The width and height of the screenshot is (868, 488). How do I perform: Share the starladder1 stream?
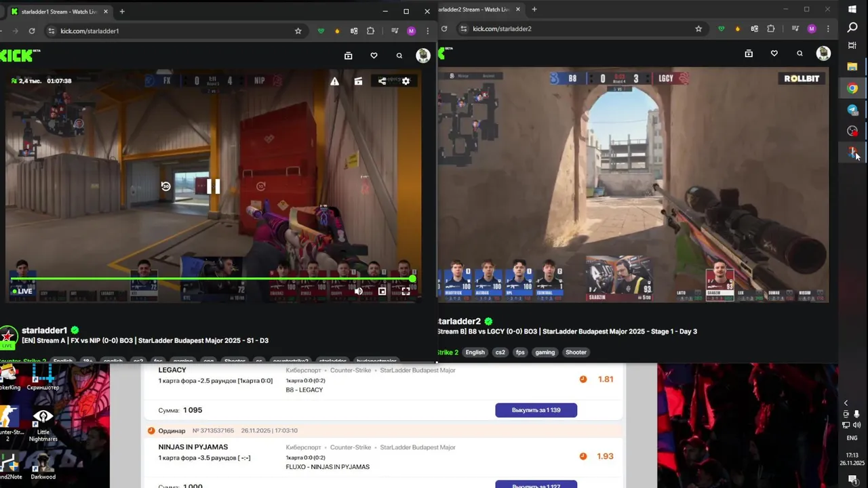coord(382,81)
